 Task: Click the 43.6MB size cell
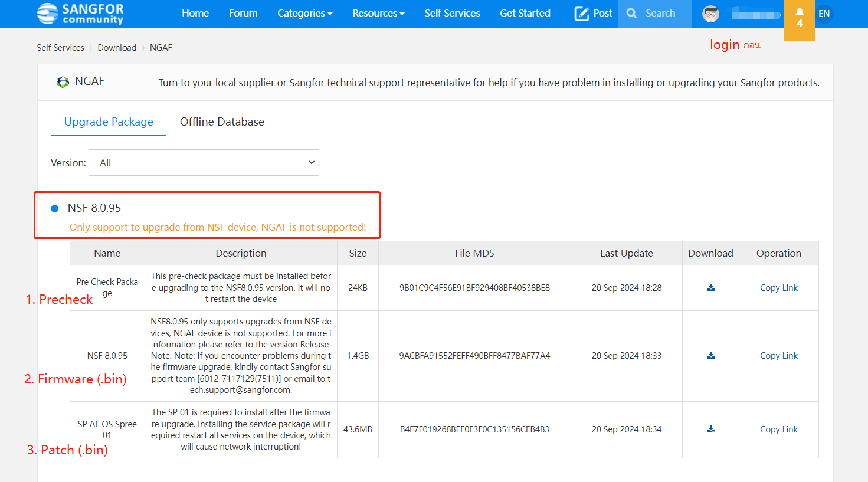click(358, 429)
